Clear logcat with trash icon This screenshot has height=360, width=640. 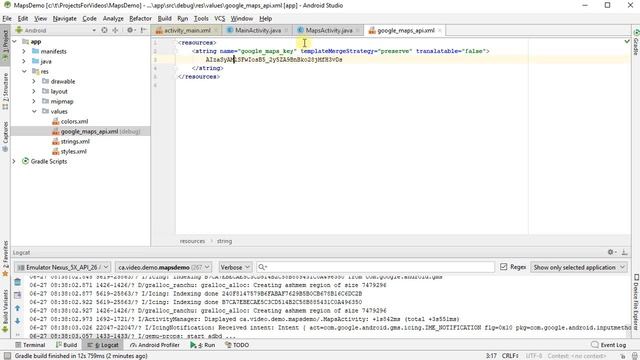coord(18,282)
